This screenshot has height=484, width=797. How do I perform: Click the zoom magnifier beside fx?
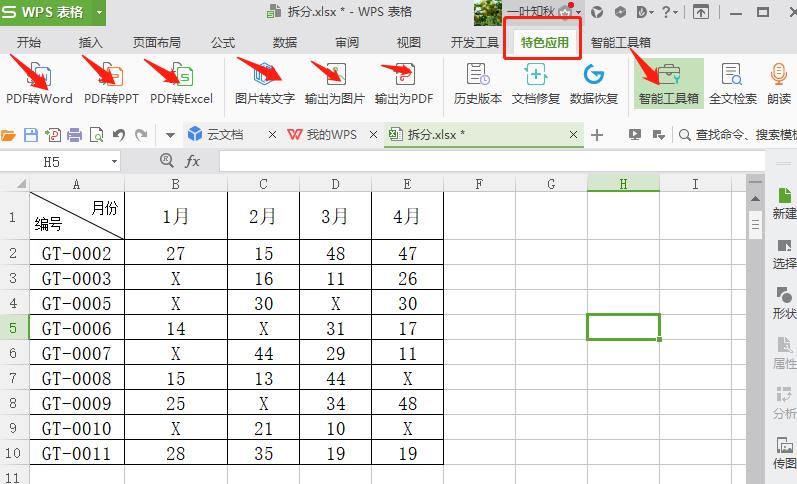tap(166, 161)
